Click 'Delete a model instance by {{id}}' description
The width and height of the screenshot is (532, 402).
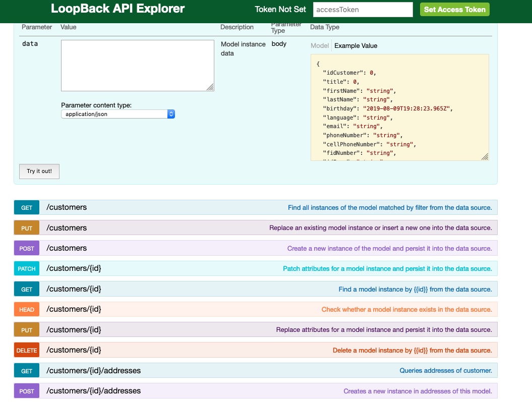[412, 351]
